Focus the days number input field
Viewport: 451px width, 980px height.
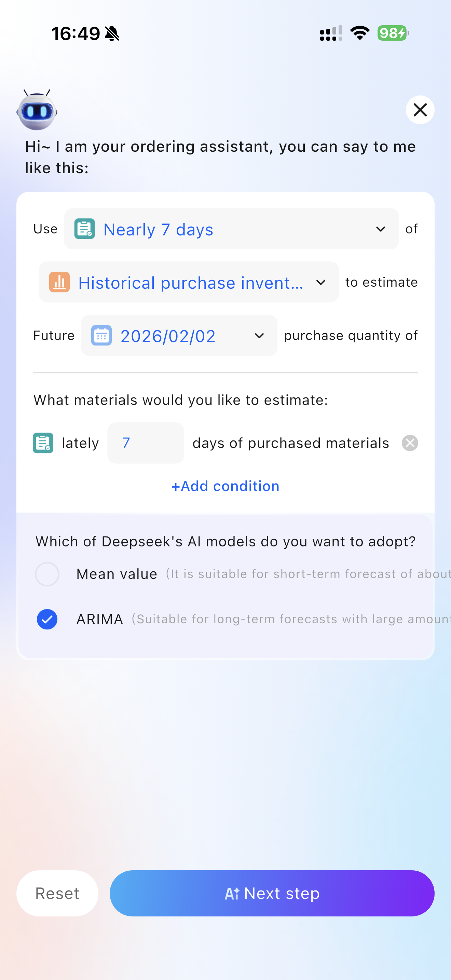(146, 443)
